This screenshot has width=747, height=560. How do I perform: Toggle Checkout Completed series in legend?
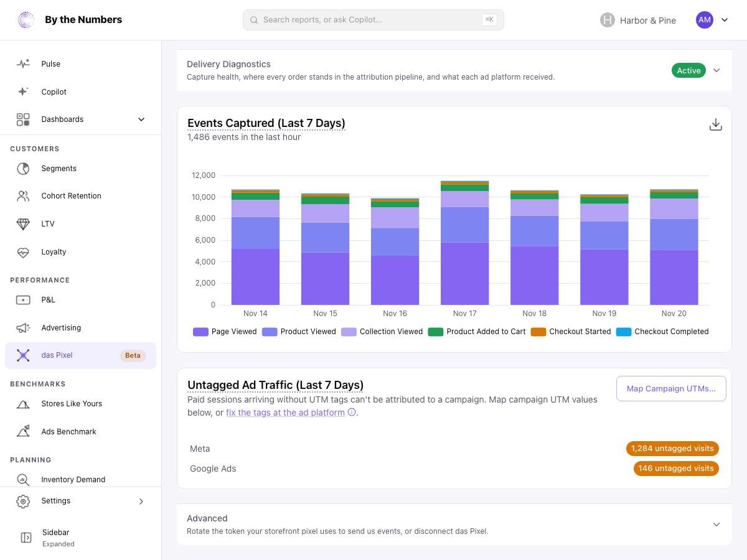662,332
